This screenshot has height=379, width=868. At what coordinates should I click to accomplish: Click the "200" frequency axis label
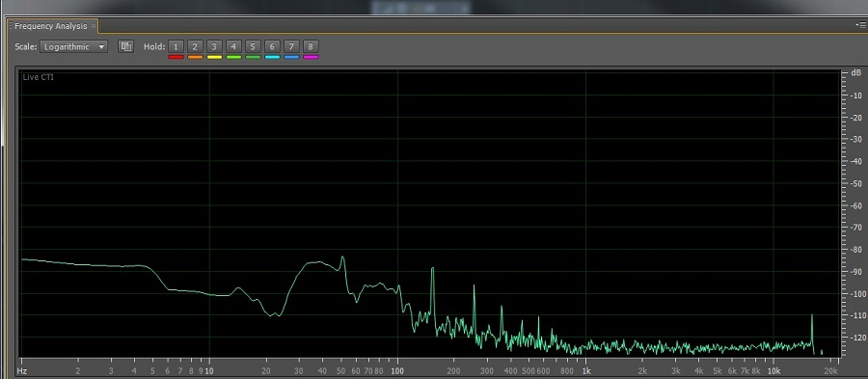click(x=454, y=371)
